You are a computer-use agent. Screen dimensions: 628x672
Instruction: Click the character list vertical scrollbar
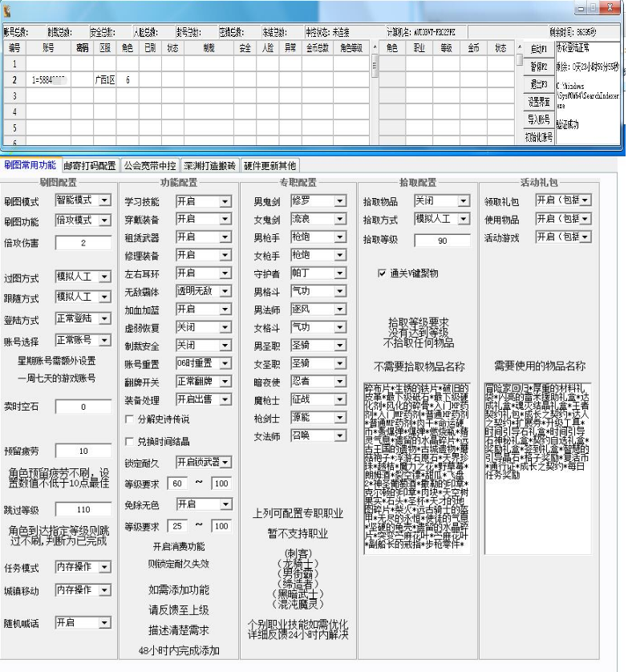click(519, 93)
